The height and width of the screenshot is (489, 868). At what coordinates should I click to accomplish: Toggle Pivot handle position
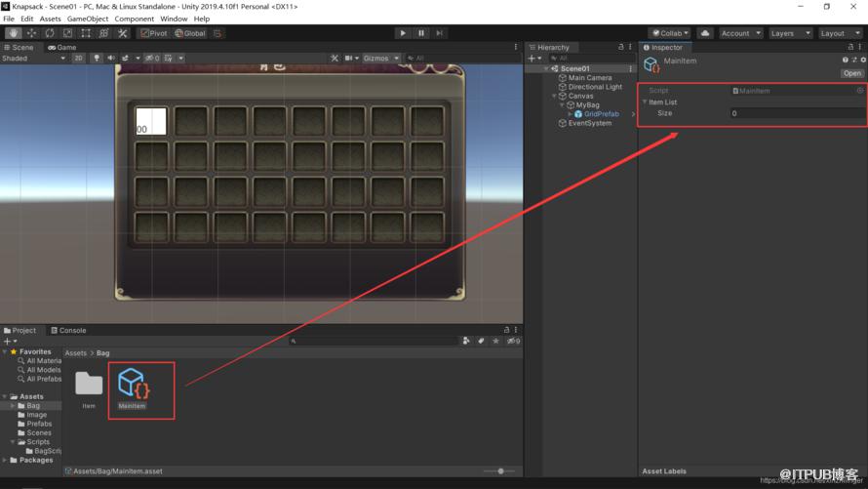(x=154, y=33)
